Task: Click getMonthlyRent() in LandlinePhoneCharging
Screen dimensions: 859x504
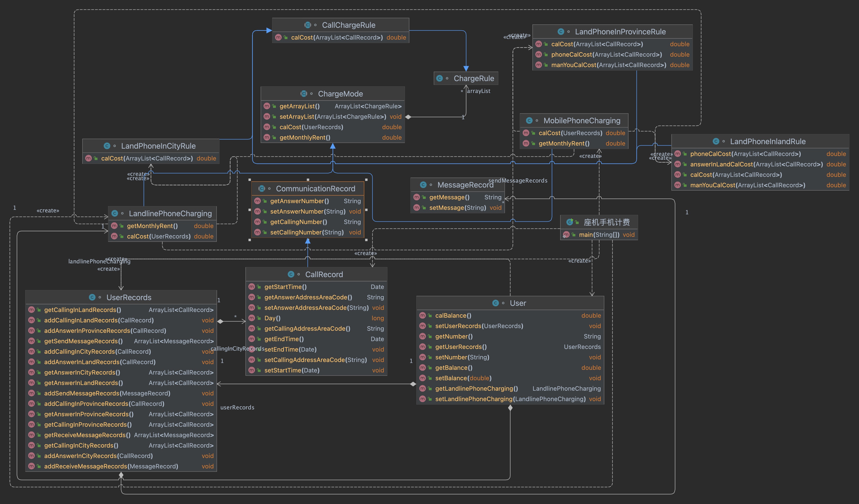Action: [152, 226]
